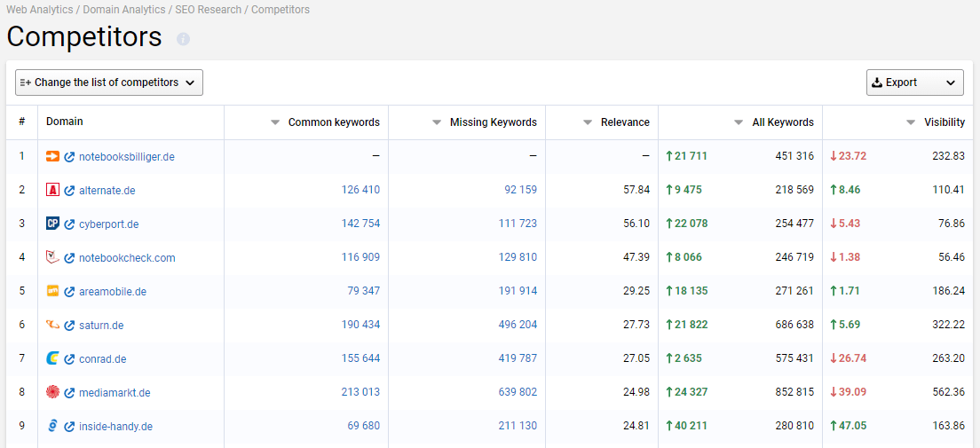Screen dimensions: 980x448
Task: Select all keywords value 451 316
Action: [x=794, y=155]
